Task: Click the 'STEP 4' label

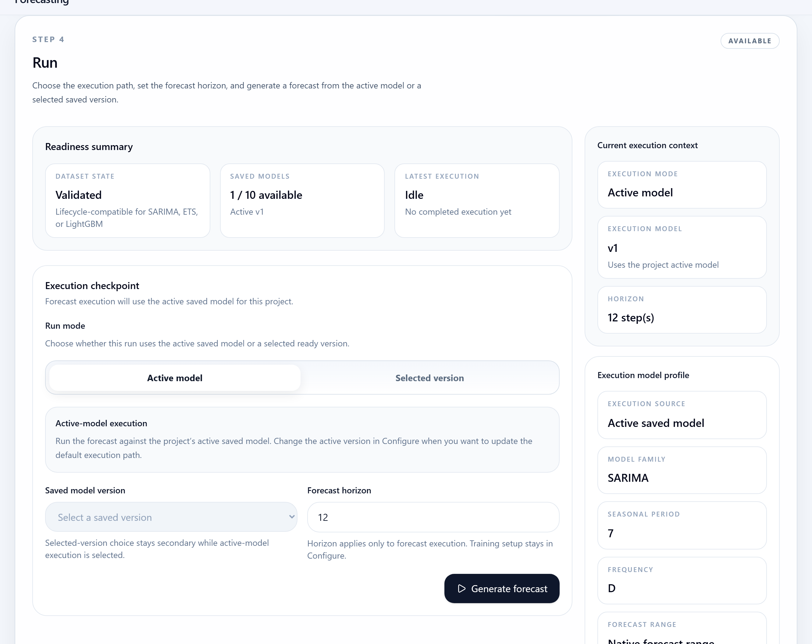Action: tap(48, 39)
